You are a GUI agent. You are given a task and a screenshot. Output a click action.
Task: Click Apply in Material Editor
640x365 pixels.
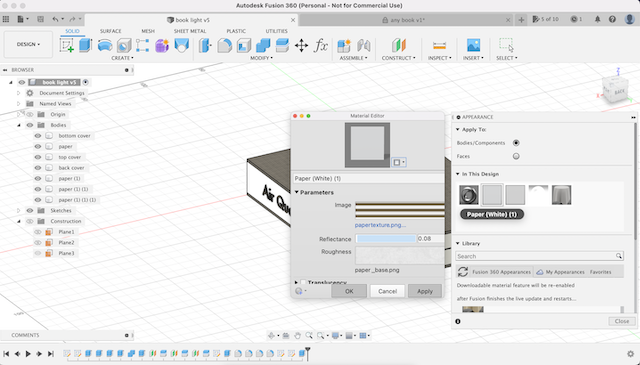point(425,291)
